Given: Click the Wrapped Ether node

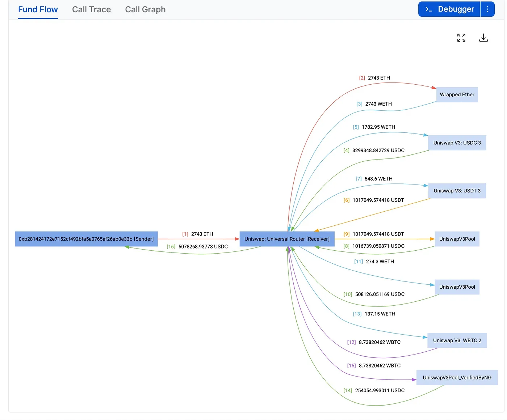Looking at the screenshot, I should pyautogui.click(x=457, y=95).
